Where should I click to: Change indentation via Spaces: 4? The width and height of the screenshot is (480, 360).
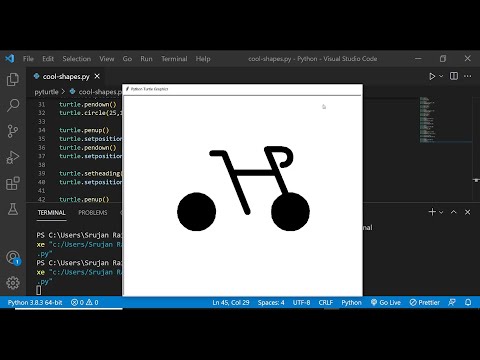pos(271,302)
